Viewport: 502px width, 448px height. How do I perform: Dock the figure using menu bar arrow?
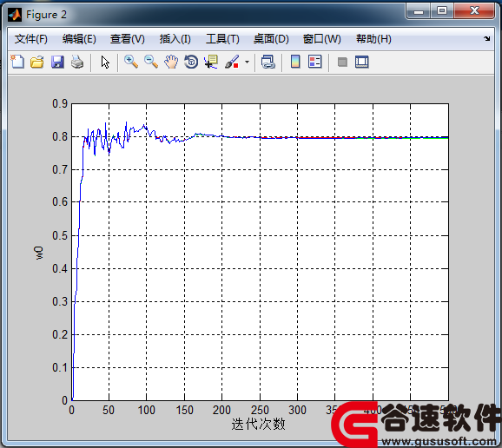487,39
